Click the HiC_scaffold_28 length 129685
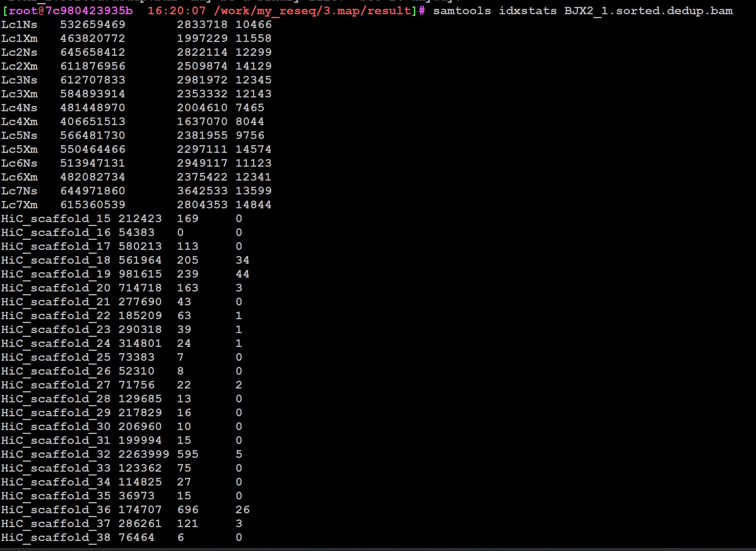Image resolution: width=756 pixels, height=551 pixels. pyautogui.click(x=140, y=399)
